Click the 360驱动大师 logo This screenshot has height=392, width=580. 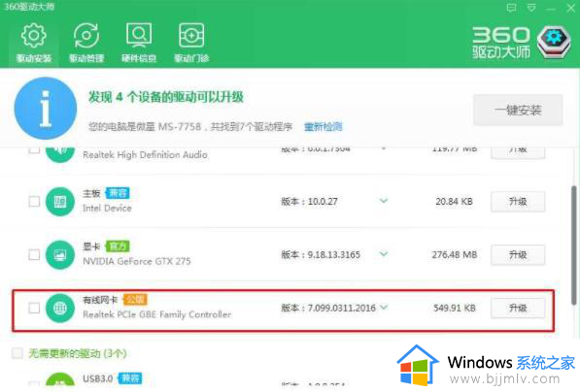pyautogui.click(x=521, y=43)
